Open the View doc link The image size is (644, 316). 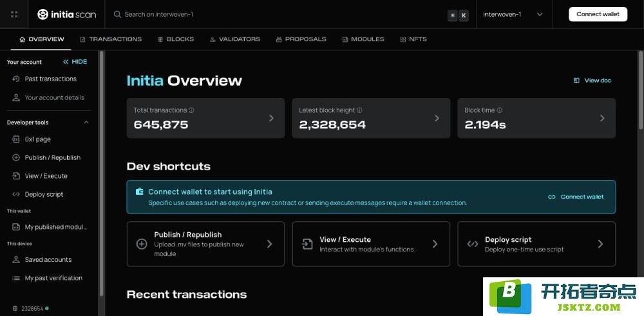click(592, 81)
